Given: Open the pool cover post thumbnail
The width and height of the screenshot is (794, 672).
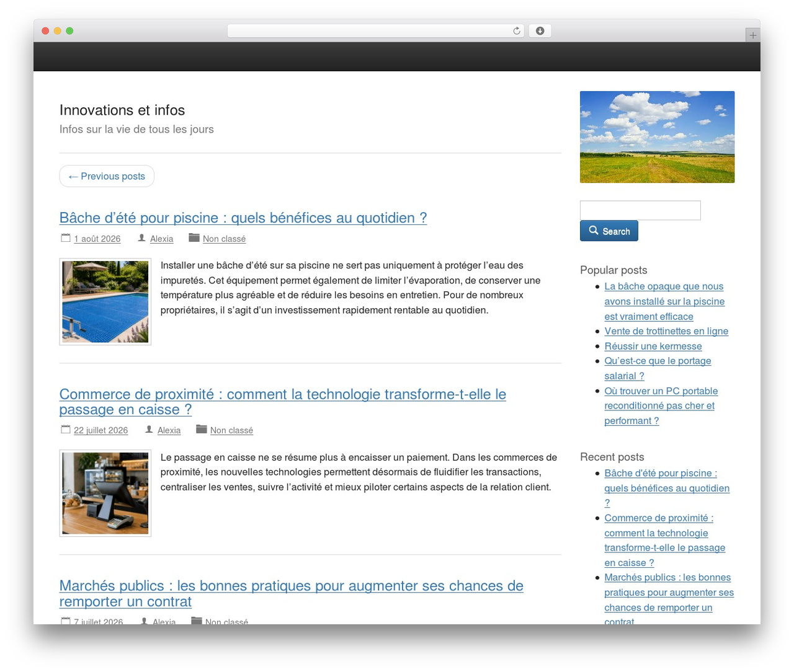Looking at the screenshot, I should pyautogui.click(x=105, y=302).
